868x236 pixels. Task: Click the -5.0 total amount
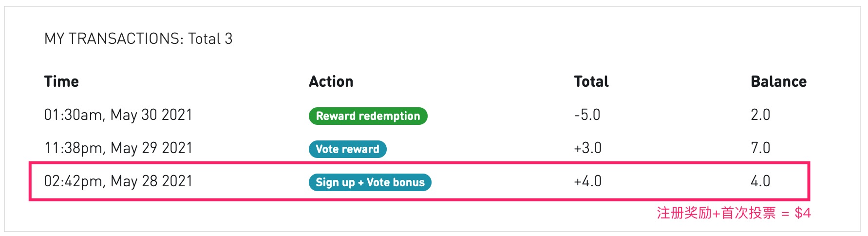pyautogui.click(x=587, y=115)
